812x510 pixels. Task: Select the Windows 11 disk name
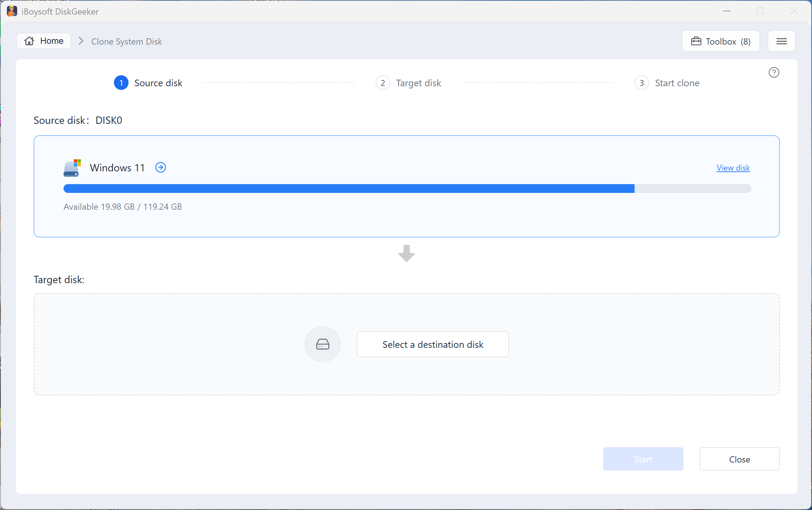(x=117, y=168)
